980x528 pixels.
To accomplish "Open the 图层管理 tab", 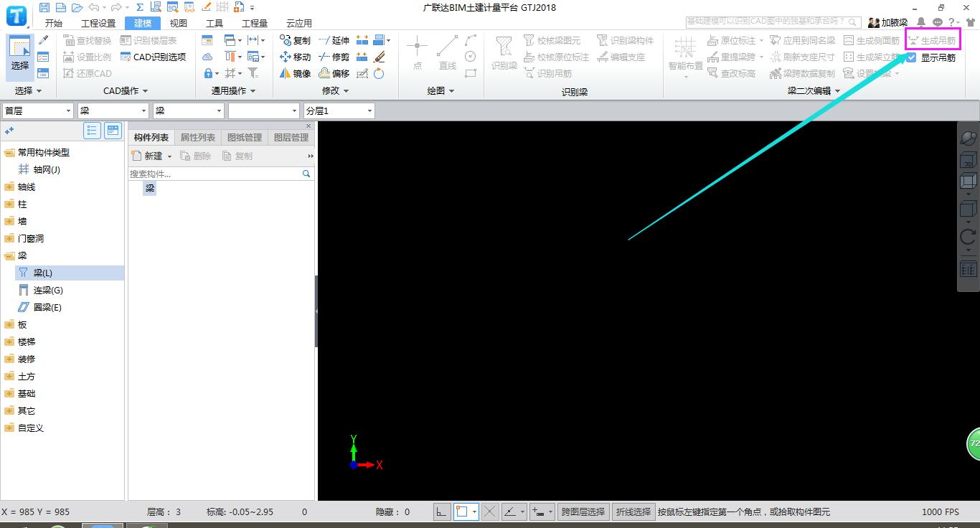I will pyautogui.click(x=291, y=138).
